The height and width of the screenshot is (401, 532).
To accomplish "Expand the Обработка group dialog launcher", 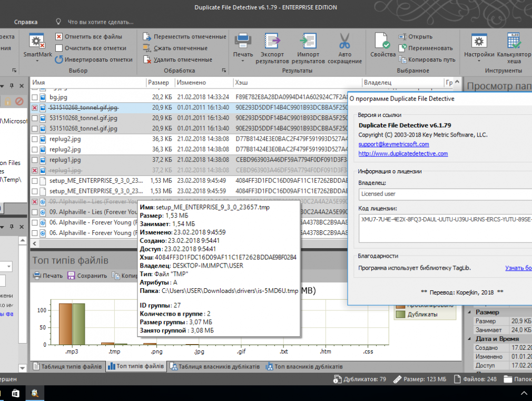I will (224, 70).
